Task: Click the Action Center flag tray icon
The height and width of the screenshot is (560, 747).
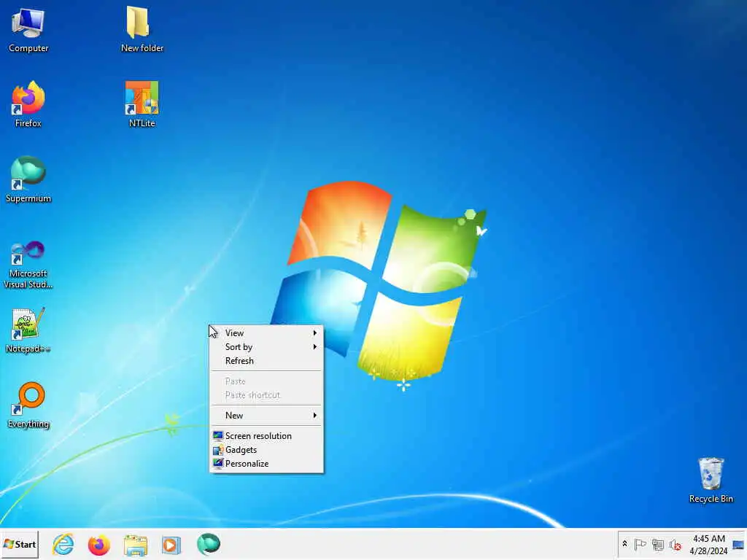Action: point(640,544)
